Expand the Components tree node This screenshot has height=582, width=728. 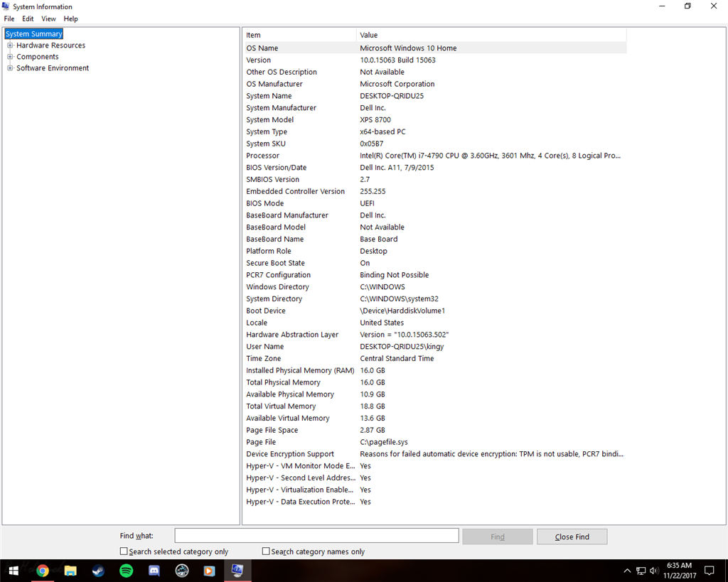point(10,57)
